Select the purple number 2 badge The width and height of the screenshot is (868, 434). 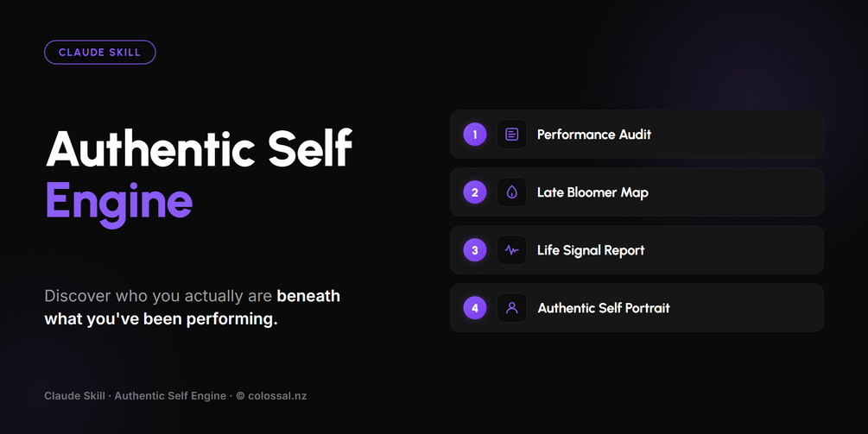474,192
